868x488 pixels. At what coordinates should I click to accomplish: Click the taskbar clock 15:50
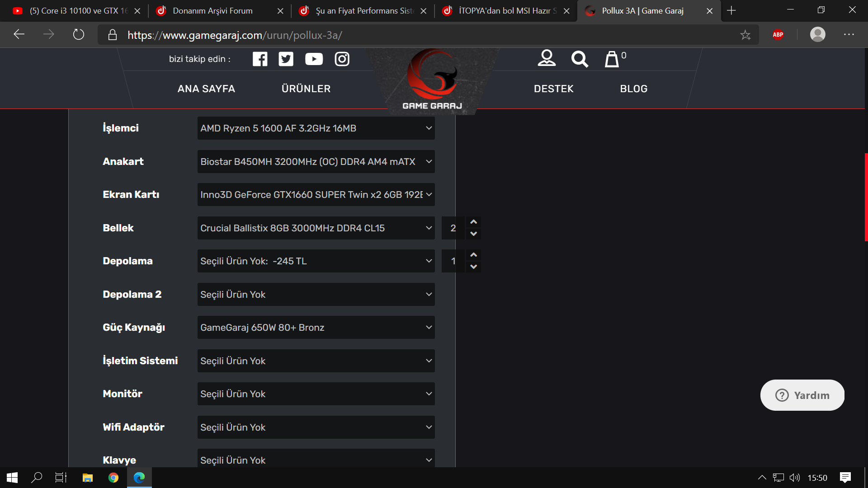click(817, 478)
